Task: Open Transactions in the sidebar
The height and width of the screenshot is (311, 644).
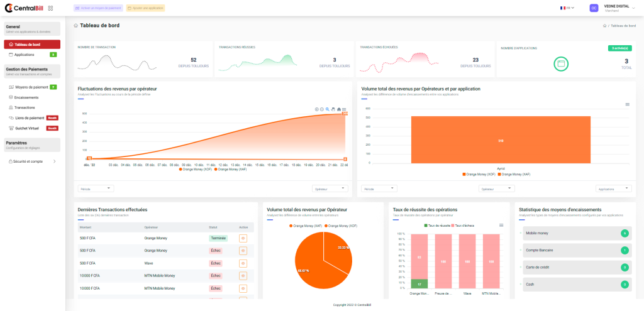Action: tap(25, 107)
